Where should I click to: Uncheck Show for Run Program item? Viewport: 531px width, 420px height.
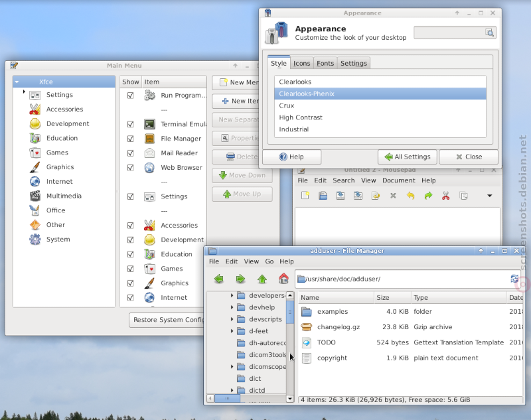[x=130, y=96]
